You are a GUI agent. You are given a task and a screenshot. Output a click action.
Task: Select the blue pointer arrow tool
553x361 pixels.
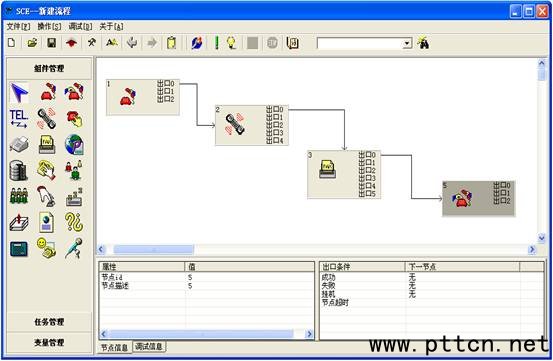[19, 92]
